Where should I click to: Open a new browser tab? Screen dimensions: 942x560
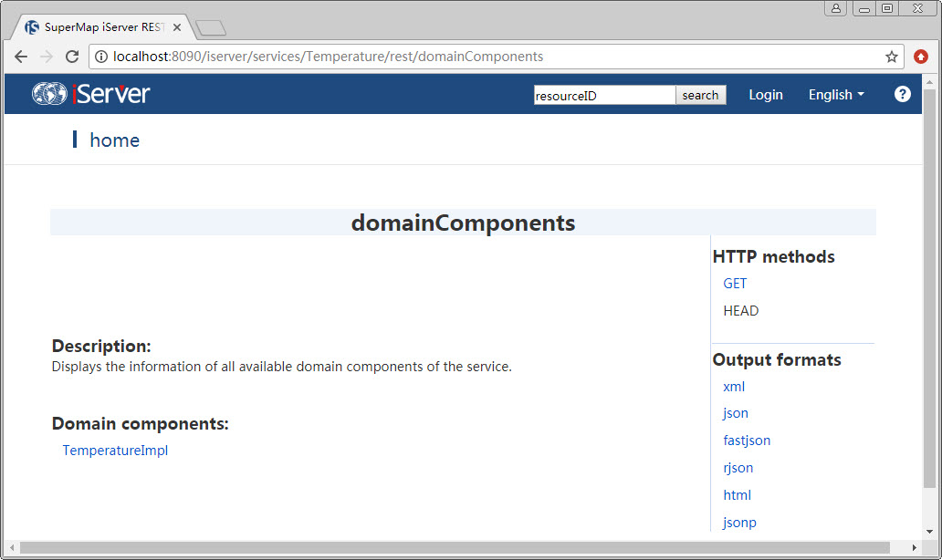pos(211,28)
